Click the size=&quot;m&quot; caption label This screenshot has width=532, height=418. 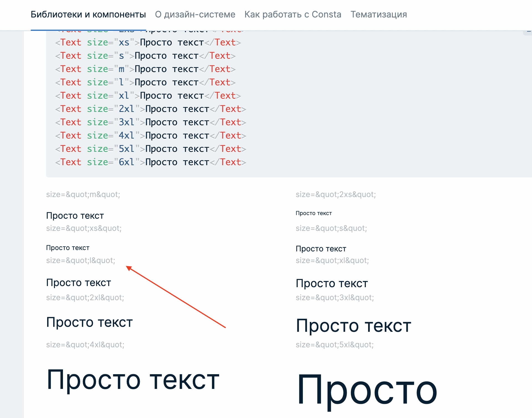(x=83, y=194)
